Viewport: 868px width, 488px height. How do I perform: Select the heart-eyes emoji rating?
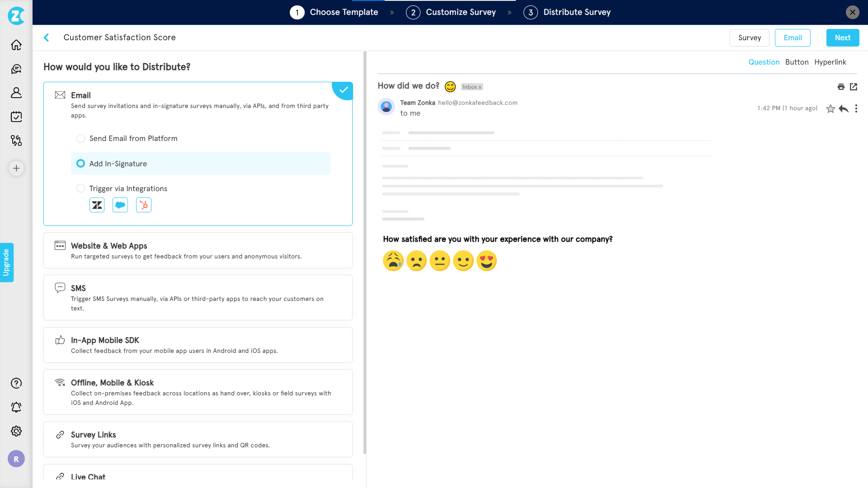pyautogui.click(x=487, y=261)
